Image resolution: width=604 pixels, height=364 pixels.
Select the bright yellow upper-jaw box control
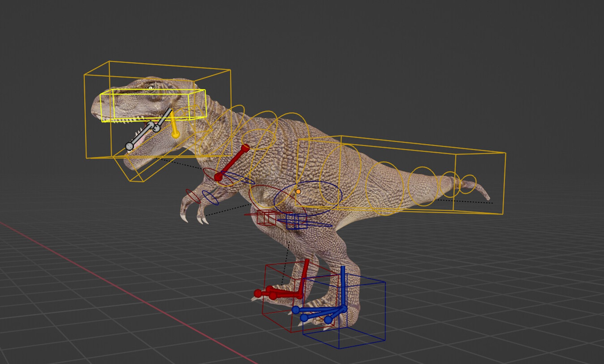(x=153, y=105)
